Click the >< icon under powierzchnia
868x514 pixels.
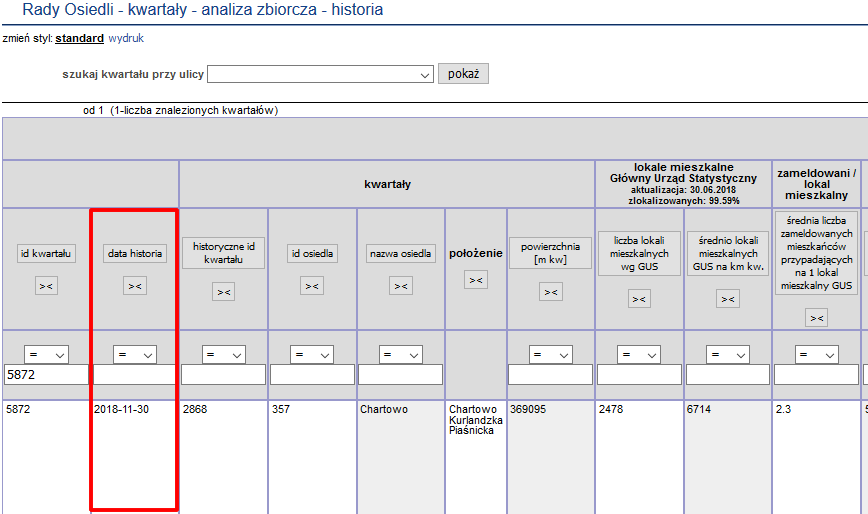click(x=551, y=292)
